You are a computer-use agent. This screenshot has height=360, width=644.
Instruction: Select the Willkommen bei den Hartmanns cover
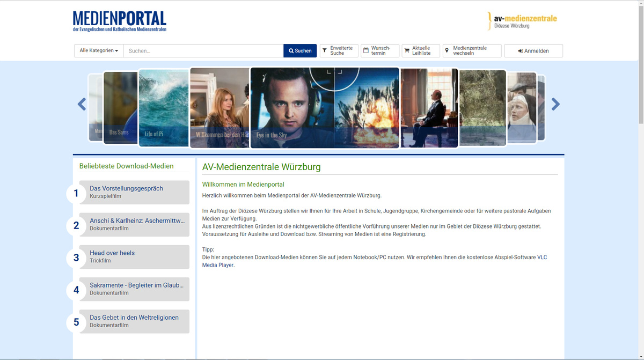tap(220, 107)
